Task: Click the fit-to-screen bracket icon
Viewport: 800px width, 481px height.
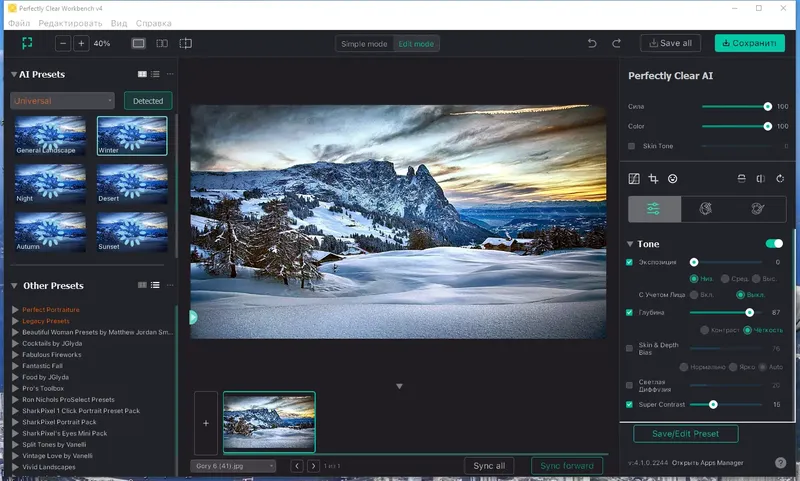Action: point(27,43)
